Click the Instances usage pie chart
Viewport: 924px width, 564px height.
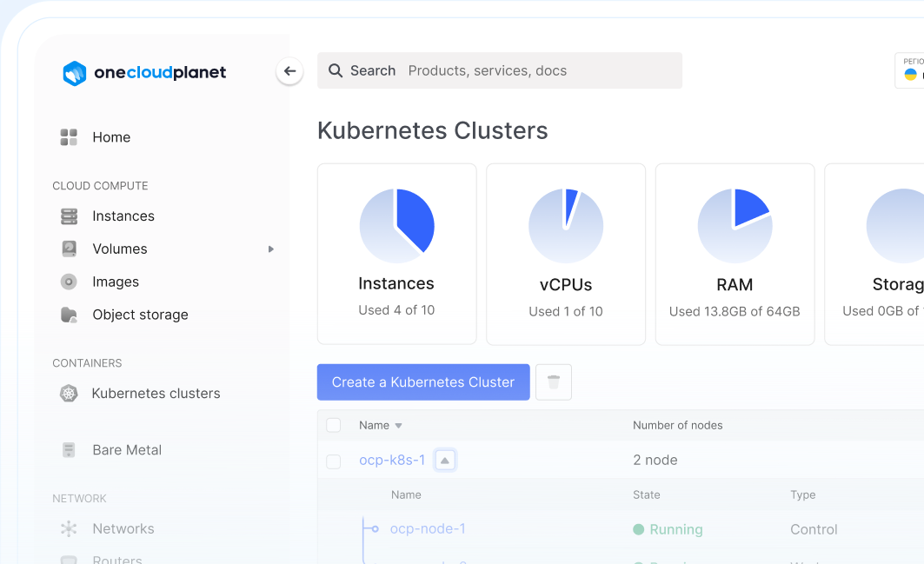pyautogui.click(x=396, y=226)
